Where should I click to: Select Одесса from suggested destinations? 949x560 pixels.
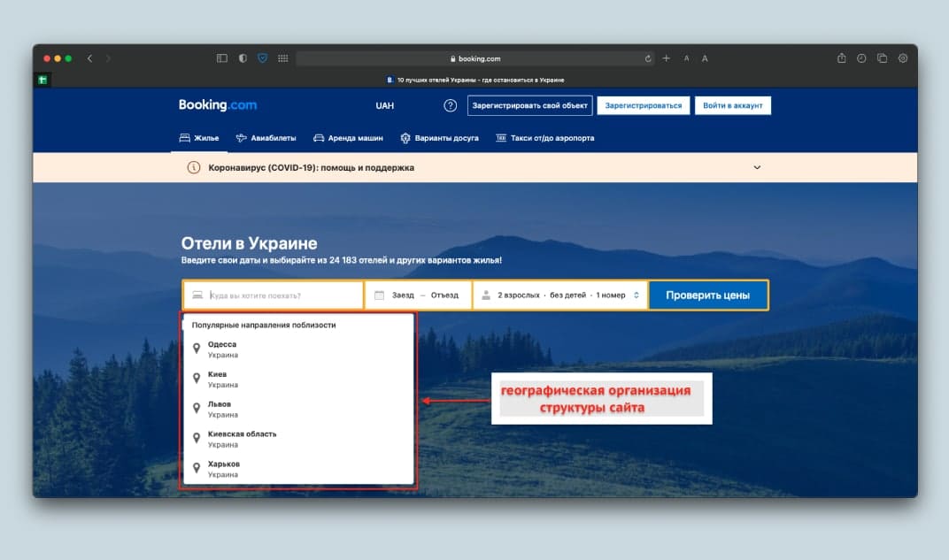click(298, 349)
